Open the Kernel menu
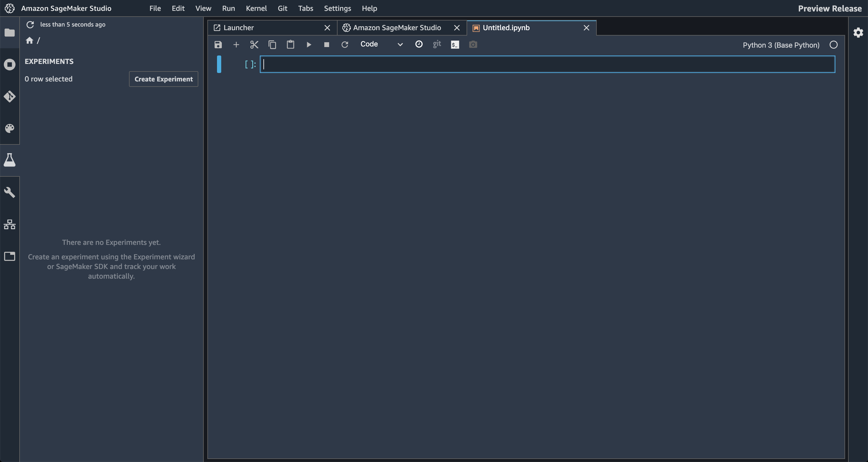 click(256, 8)
